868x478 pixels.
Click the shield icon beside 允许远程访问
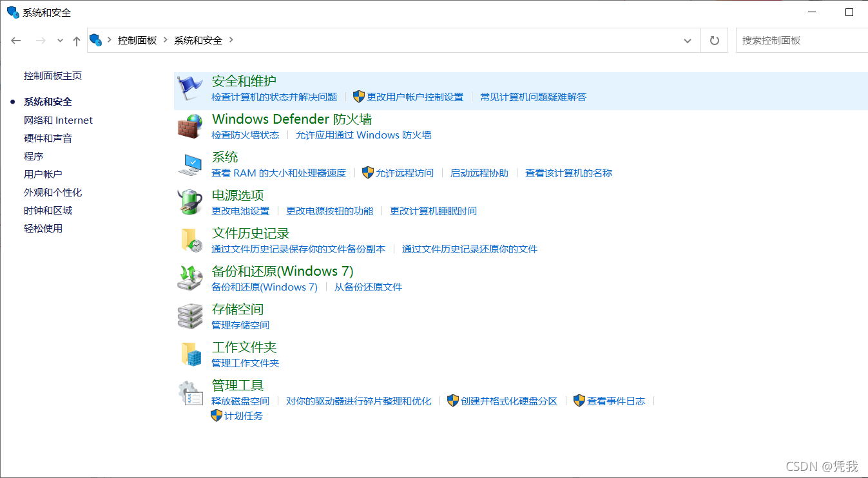(x=368, y=173)
